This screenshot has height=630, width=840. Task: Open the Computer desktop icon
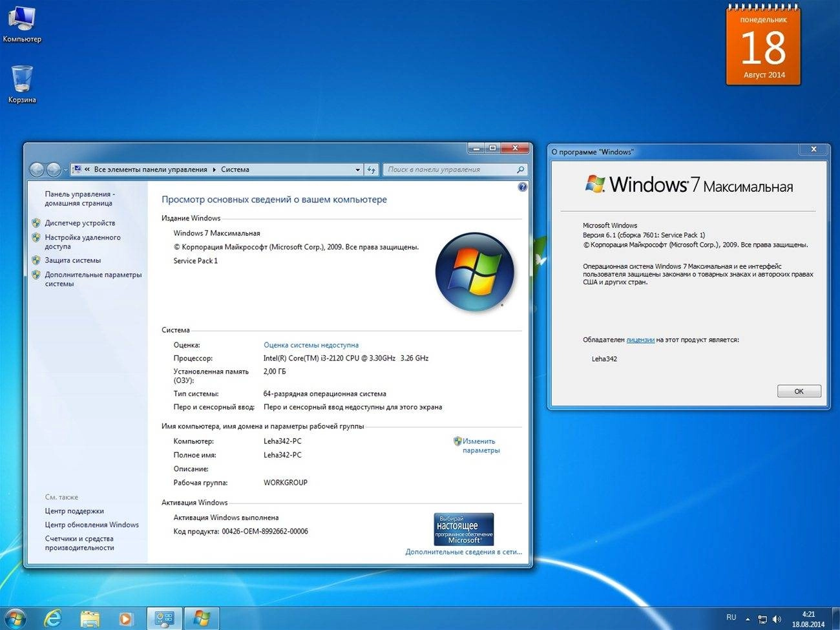coord(21,24)
